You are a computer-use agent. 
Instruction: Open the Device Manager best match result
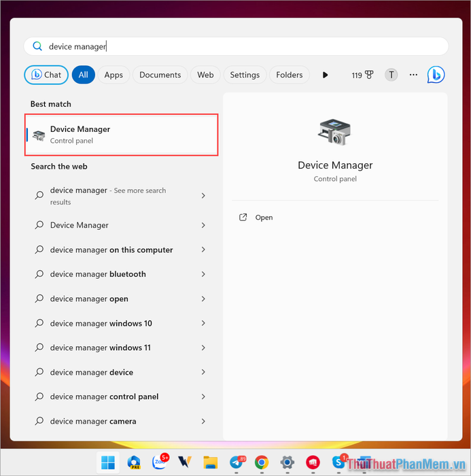pos(122,135)
